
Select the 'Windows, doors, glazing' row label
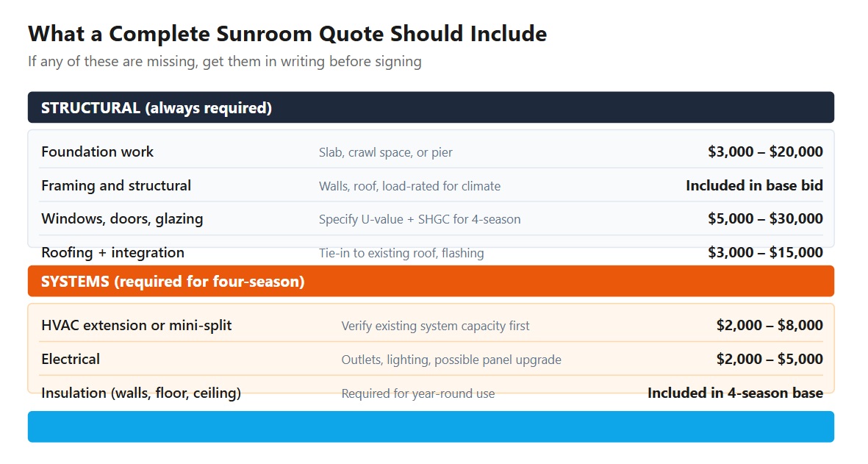click(x=122, y=219)
